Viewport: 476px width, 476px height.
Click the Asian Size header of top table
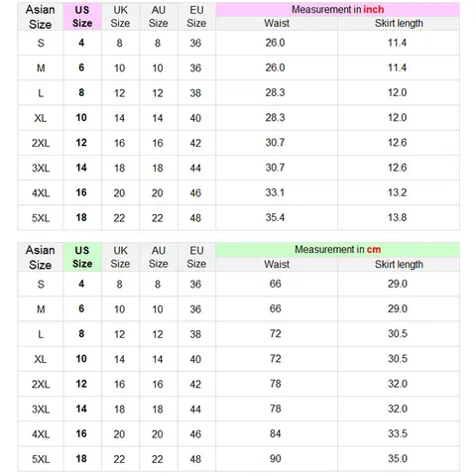point(41,17)
